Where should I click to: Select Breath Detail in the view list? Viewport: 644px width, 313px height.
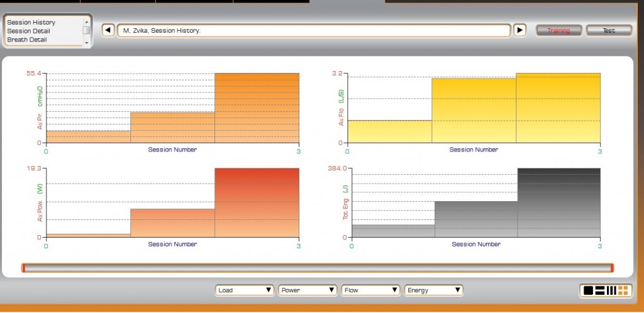26,40
